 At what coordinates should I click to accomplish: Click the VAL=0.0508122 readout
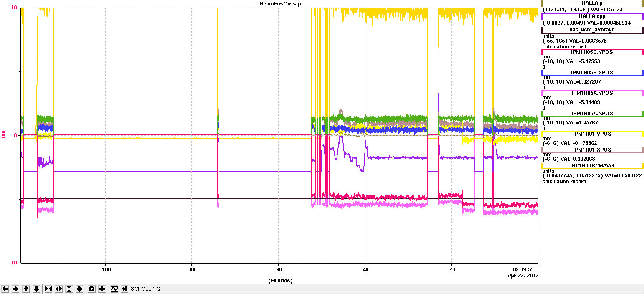(x=623, y=176)
